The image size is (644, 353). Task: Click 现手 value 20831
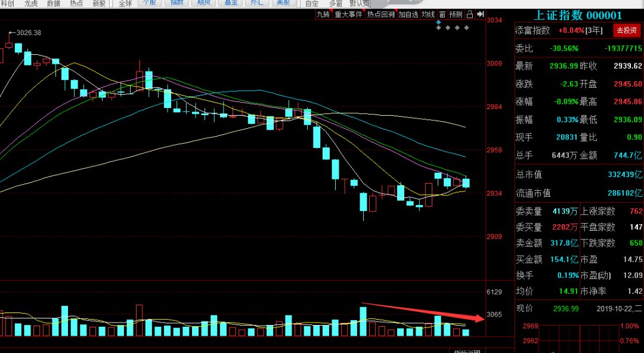(567, 137)
